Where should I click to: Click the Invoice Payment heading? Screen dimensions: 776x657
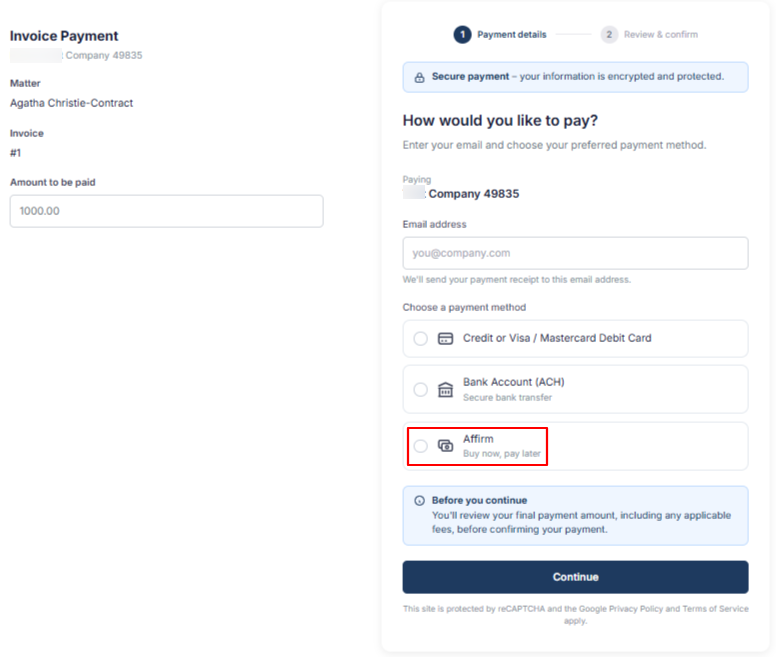tap(64, 36)
